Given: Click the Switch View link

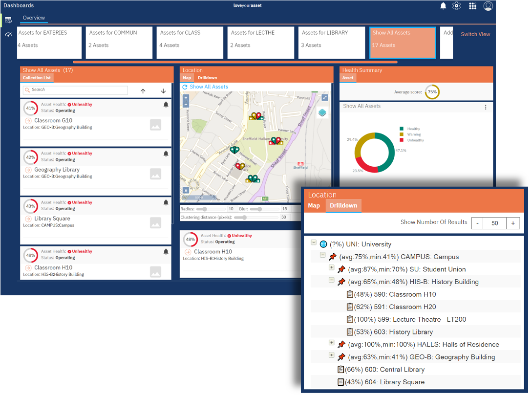Looking at the screenshot, I should 475,34.
